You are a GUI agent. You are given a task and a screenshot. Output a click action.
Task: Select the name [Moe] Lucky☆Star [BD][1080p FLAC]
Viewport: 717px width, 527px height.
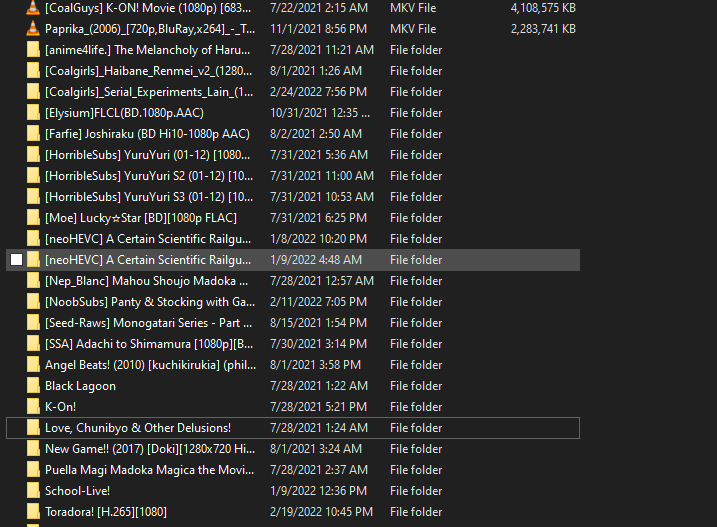pos(141,218)
